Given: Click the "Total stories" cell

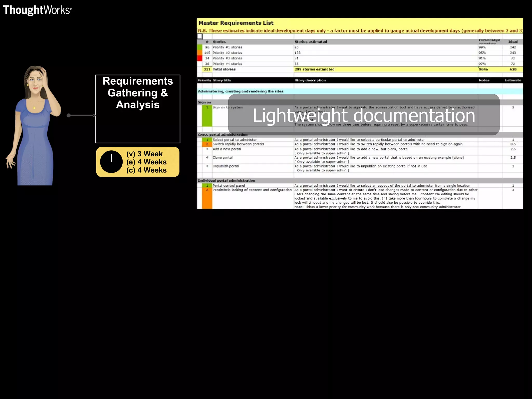Looking at the screenshot, I should click(224, 69).
